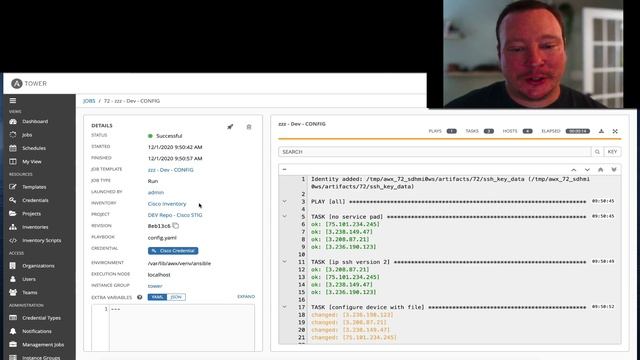The height and width of the screenshot is (360, 640).
Task: Open the Cisco Inventory link
Action: coord(167,204)
